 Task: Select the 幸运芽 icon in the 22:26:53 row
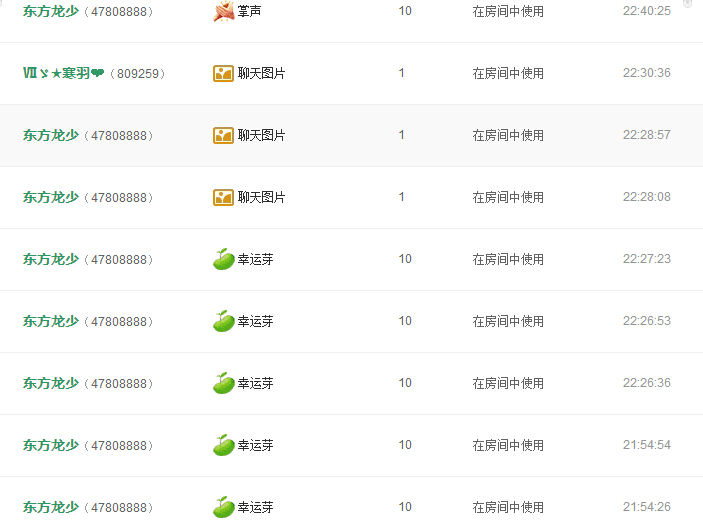tap(223, 321)
